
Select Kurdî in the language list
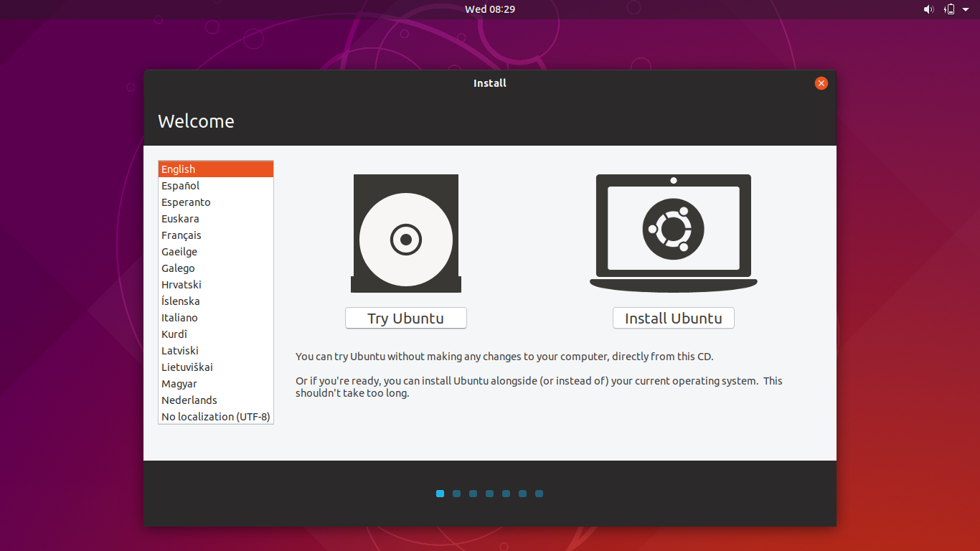click(216, 334)
